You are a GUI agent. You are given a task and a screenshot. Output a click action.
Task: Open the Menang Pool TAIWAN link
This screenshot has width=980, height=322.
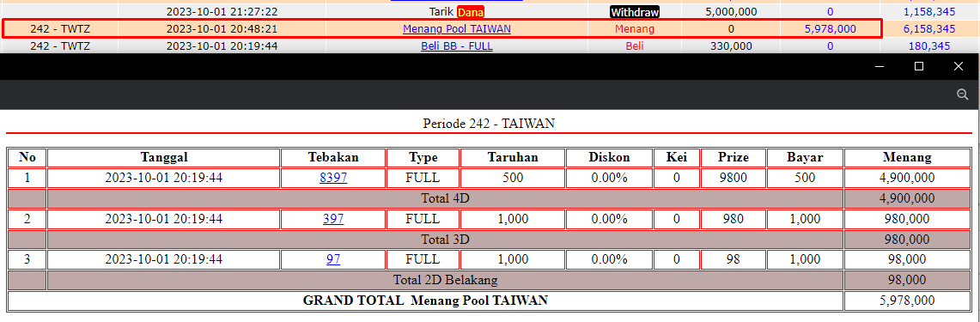457,28
